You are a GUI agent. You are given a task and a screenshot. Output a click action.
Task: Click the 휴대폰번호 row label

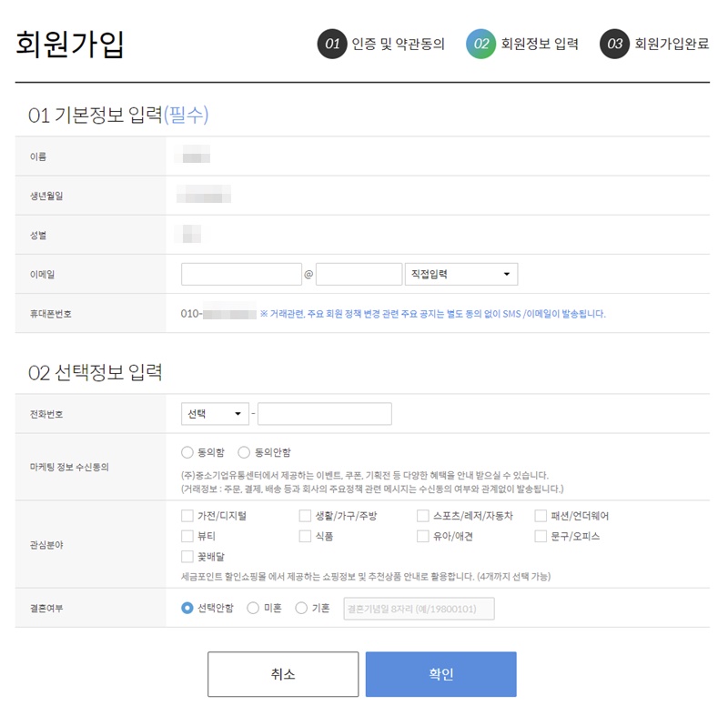pos(51,314)
